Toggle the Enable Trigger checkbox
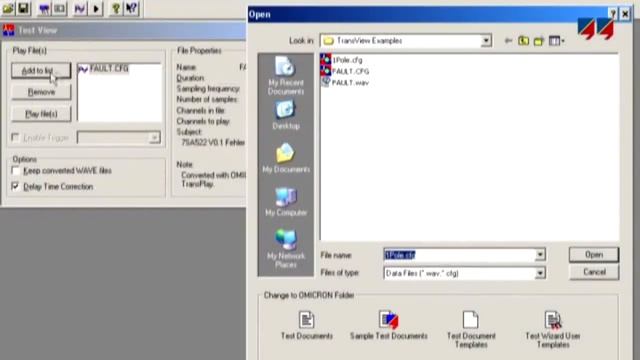 pos(16,138)
